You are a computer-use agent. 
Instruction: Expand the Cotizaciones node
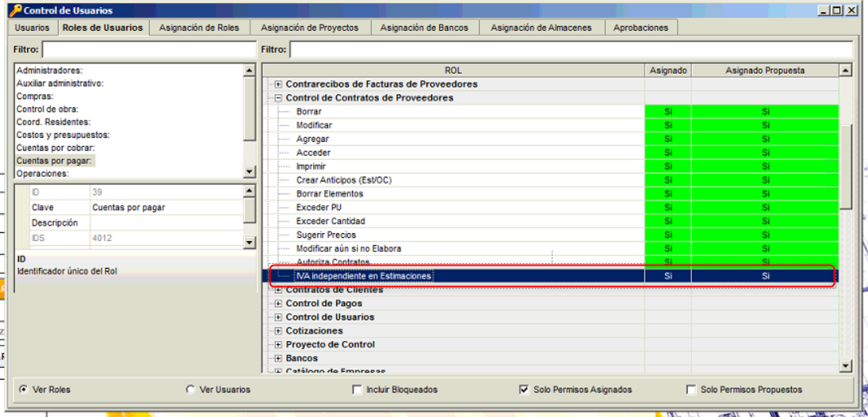click(x=278, y=331)
